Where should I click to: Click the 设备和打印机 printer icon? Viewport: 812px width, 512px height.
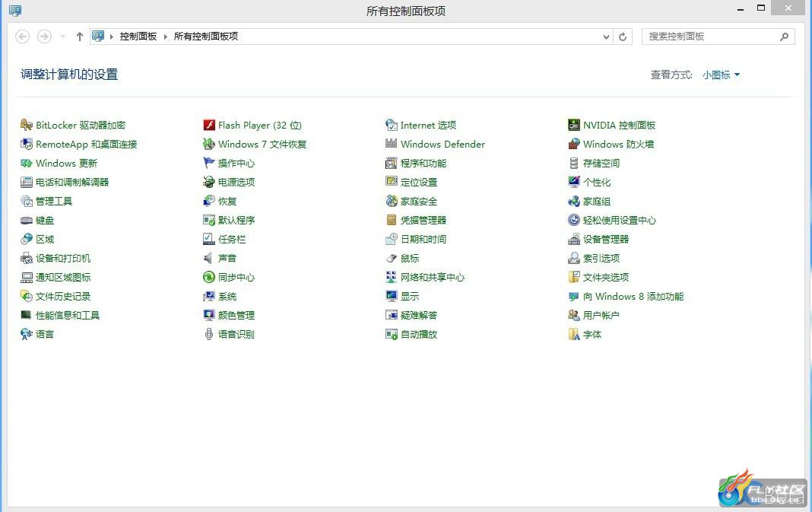pos(27,258)
